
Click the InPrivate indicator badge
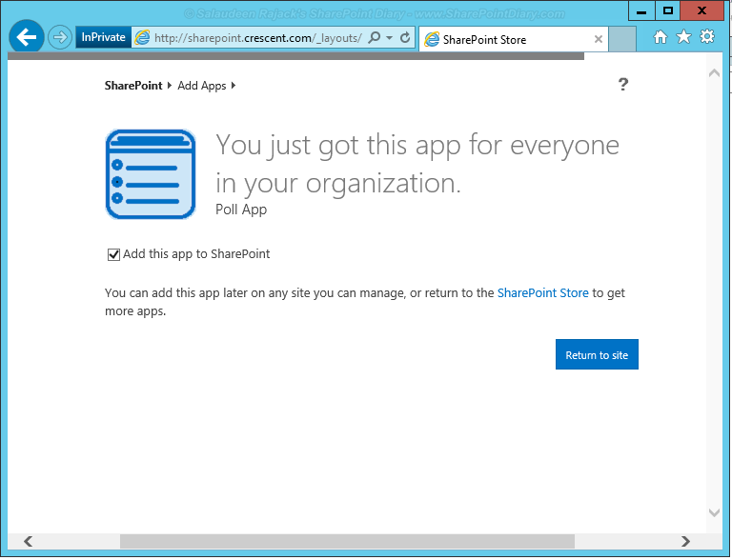point(103,37)
